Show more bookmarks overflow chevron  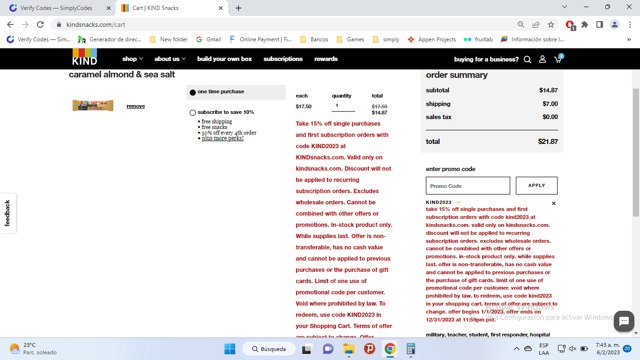(629, 39)
